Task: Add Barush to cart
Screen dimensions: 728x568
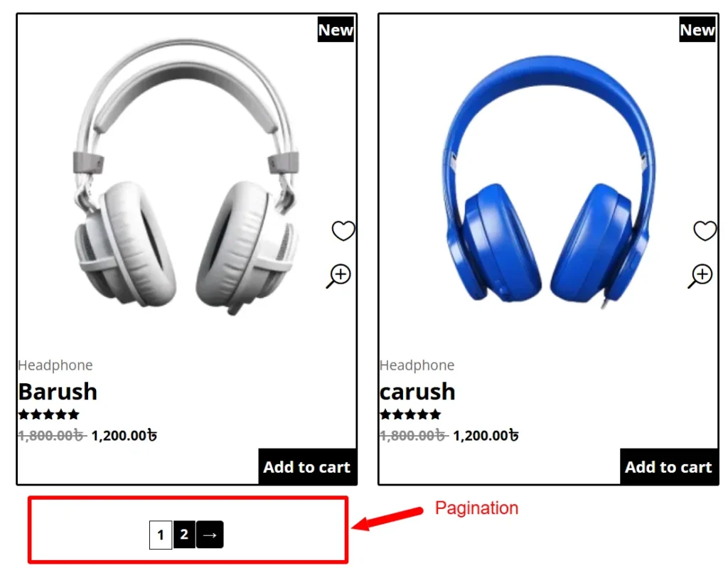Action: tap(307, 467)
